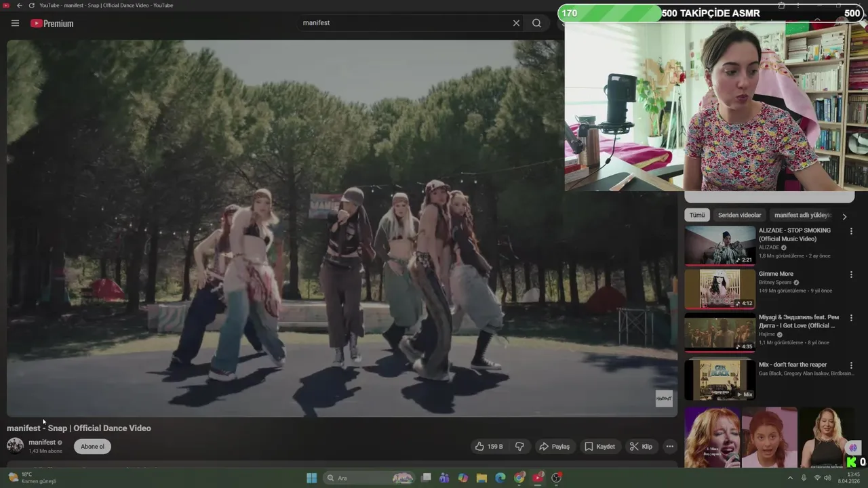Click the manifest watermark in the video corner
The image size is (868, 488).
pos(664,399)
